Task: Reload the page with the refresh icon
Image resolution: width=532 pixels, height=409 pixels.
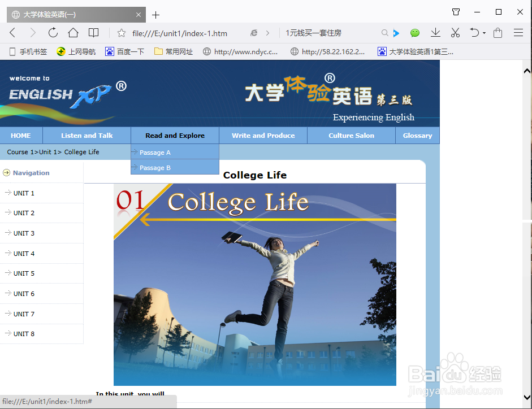Action: pyautogui.click(x=53, y=33)
